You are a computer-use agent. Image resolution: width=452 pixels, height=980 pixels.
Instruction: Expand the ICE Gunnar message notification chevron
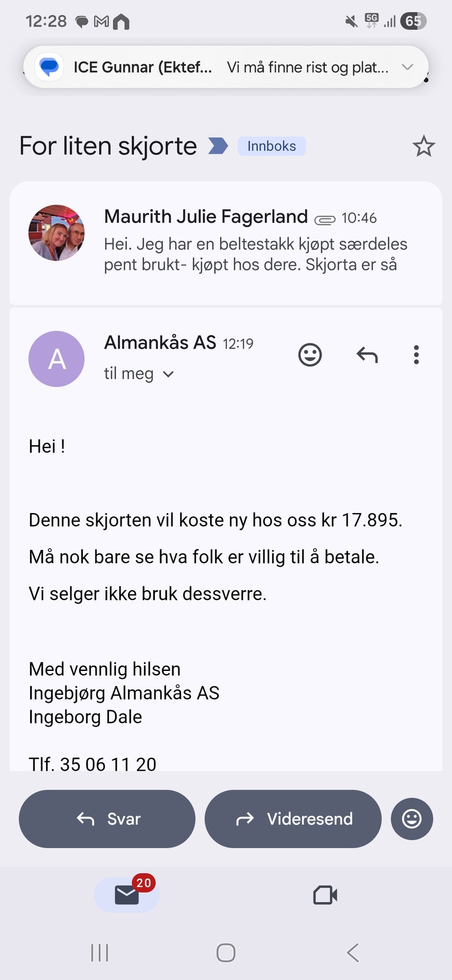point(407,67)
